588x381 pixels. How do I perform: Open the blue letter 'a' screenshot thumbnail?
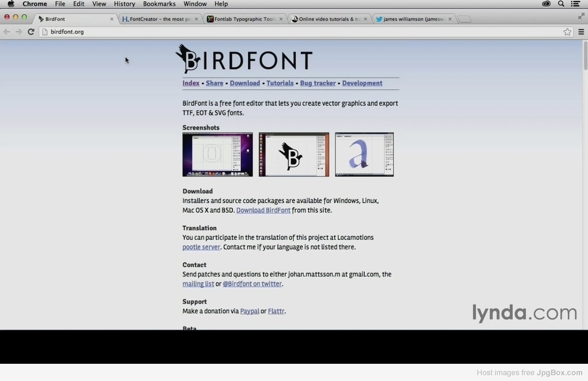coord(364,154)
